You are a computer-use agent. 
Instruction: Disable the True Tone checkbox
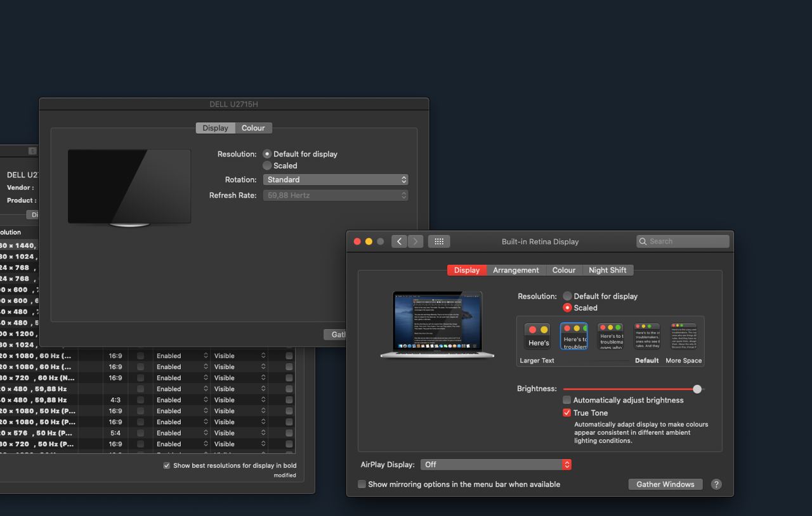(x=567, y=413)
